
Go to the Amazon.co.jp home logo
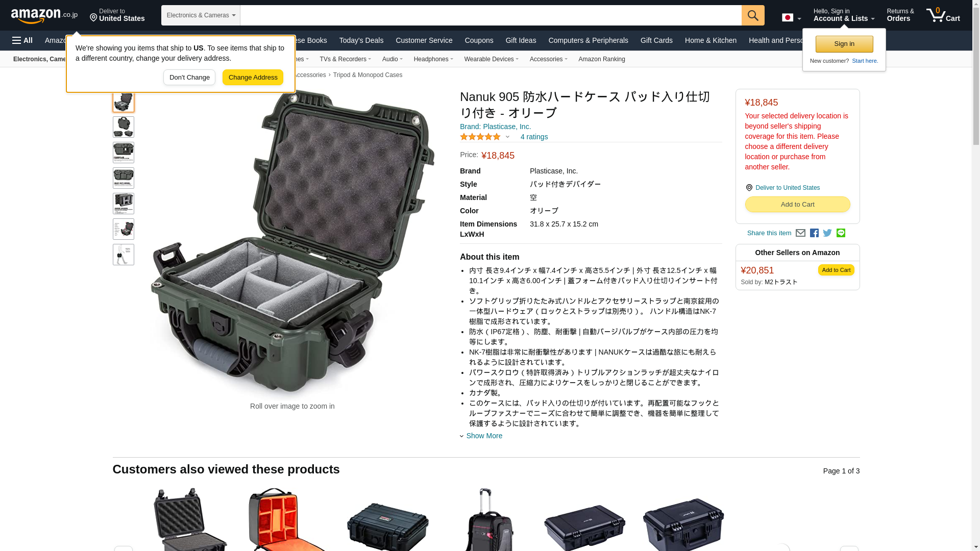(44, 15)
